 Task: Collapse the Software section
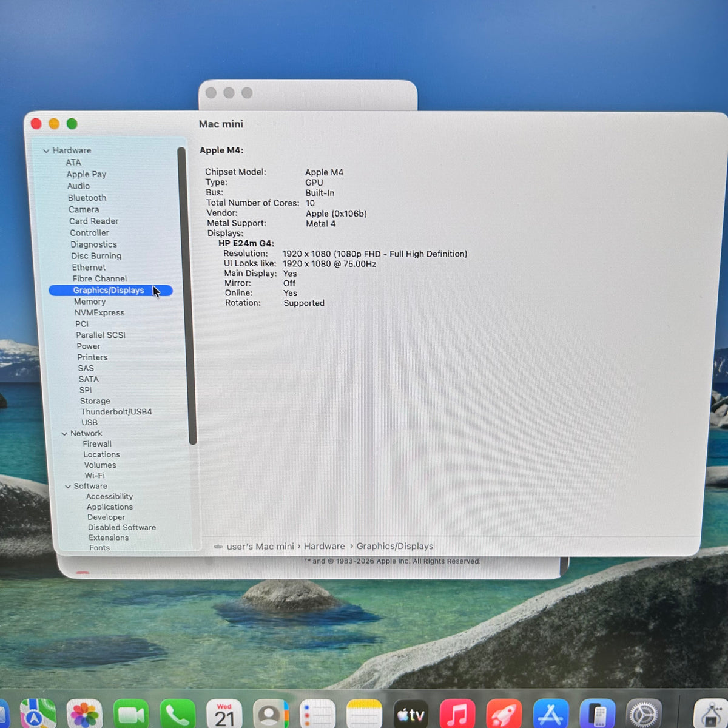click(68, 487)
